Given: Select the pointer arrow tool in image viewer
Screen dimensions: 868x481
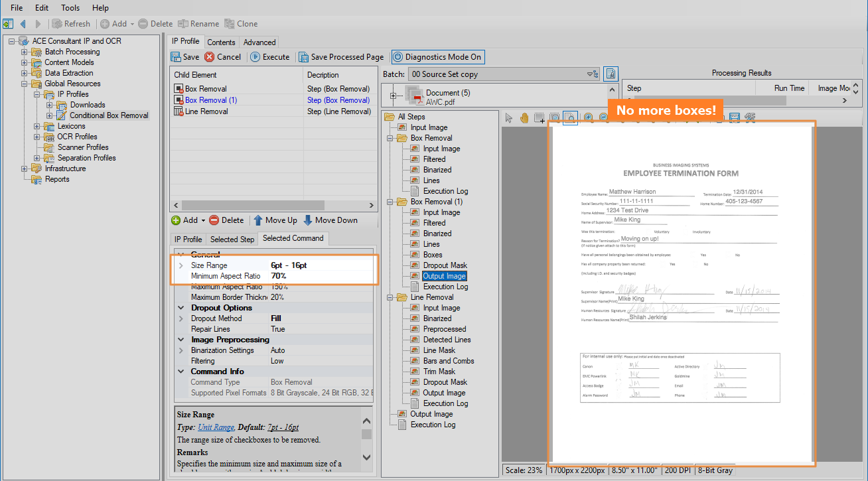Looking at the screenshot, I should (509, 118).
